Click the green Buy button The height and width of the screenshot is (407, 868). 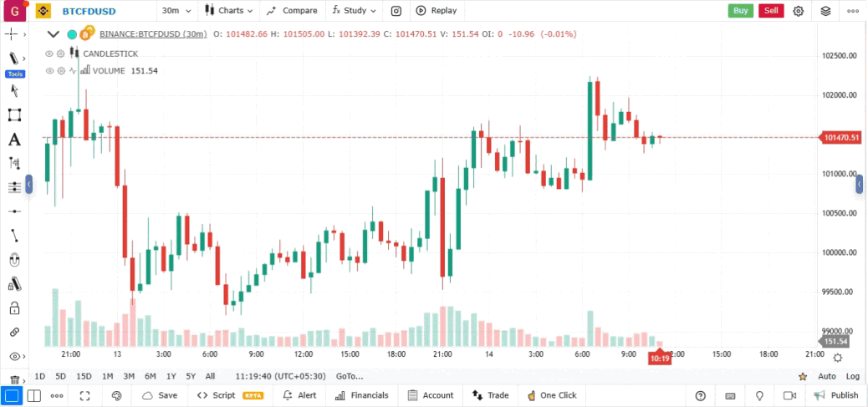pos(740,11)
